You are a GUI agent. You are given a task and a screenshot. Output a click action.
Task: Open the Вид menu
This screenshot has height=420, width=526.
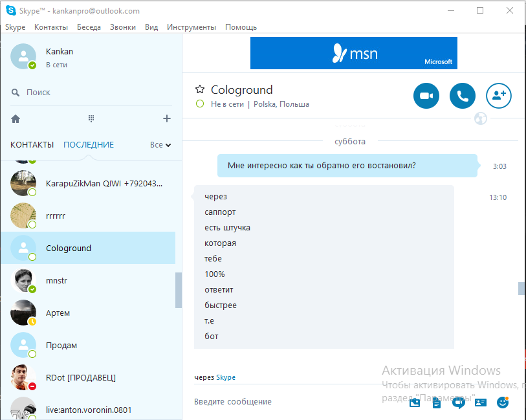tap(151, 27)
